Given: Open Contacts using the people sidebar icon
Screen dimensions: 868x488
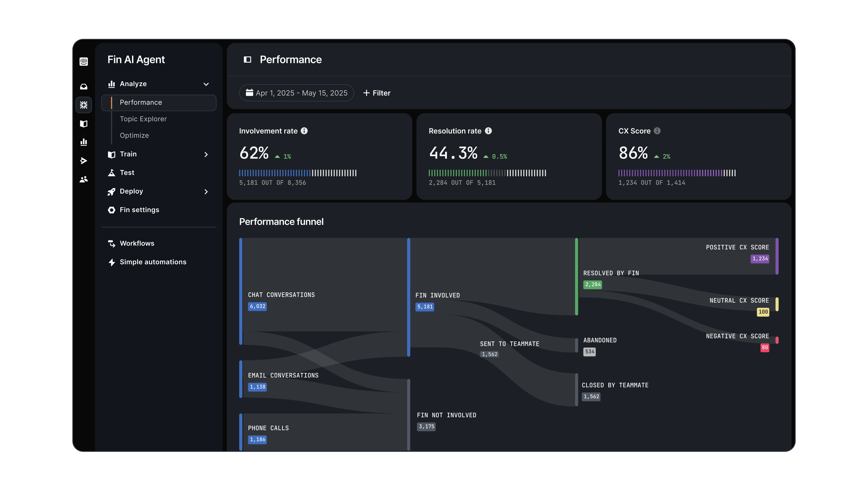Looking at the screenshot, I should [84, 179].
